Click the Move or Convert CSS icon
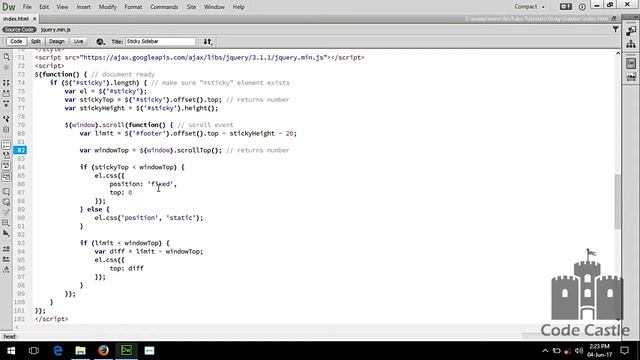This screenshot has height=360, width=640. pos(6,233)
